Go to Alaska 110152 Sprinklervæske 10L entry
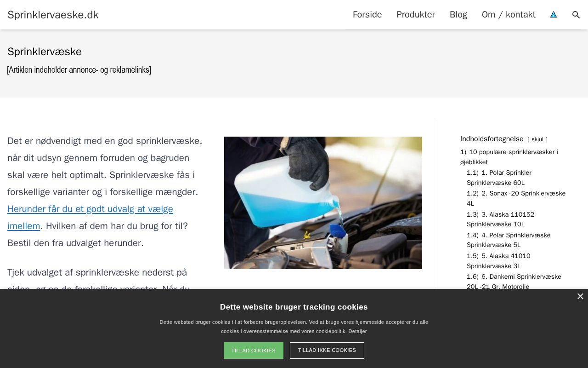The height and width of the screenshot is (368, 588). click(501, 219)
